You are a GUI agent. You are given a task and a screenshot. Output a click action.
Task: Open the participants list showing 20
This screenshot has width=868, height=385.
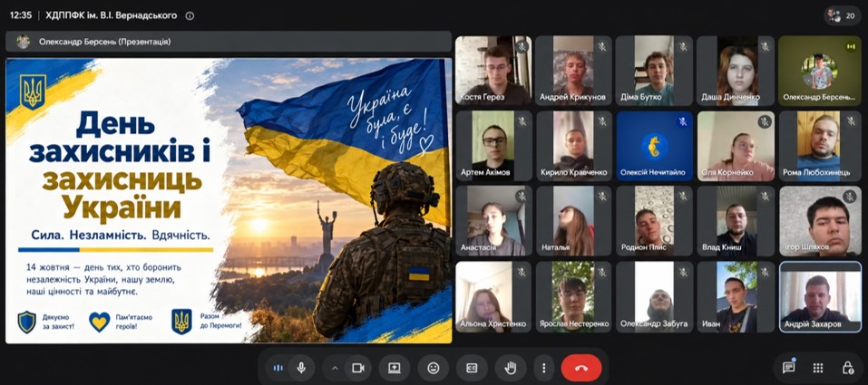[x=843, y=16]
